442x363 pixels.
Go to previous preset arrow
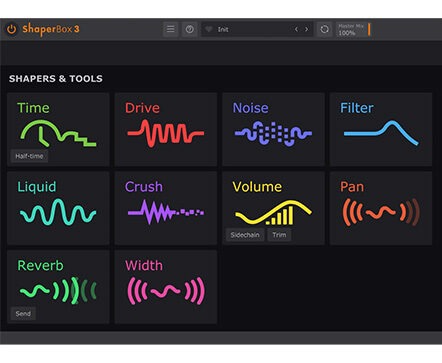(x=296, y=29)
